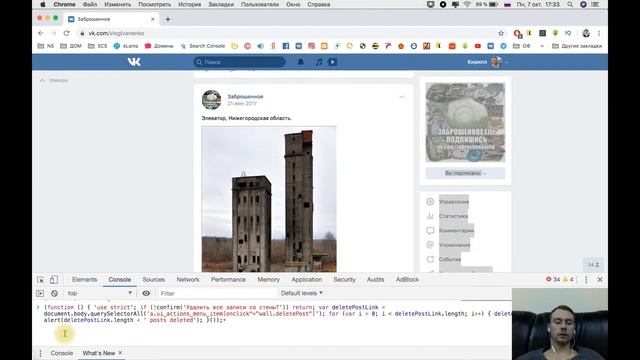Open the Performance tab
The height and width of the screenshot is (360, 640).
(228, 280)
